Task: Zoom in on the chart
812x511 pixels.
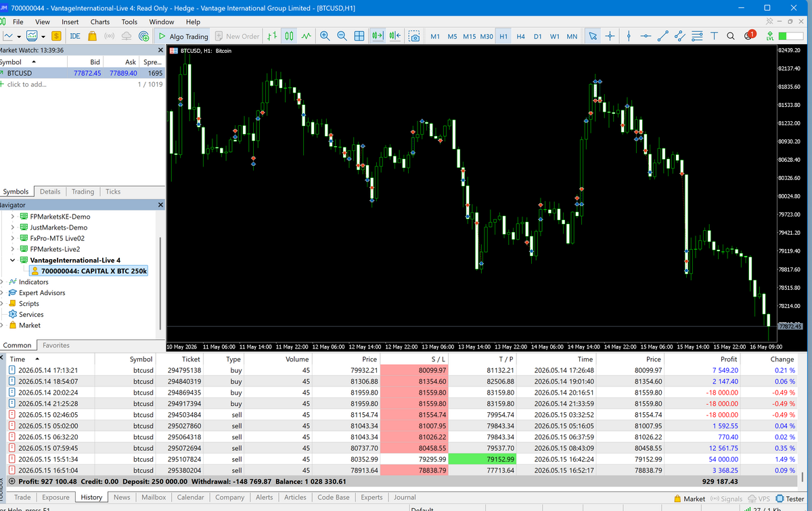Action: 325,36
